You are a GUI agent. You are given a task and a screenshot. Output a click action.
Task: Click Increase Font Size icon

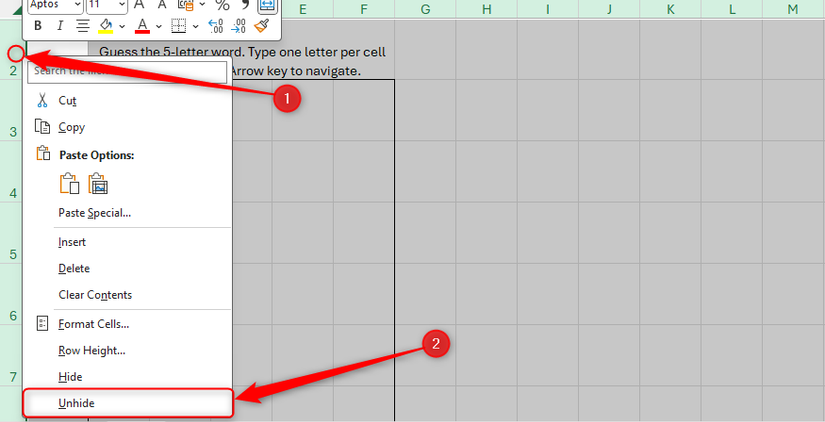point(139,5)
